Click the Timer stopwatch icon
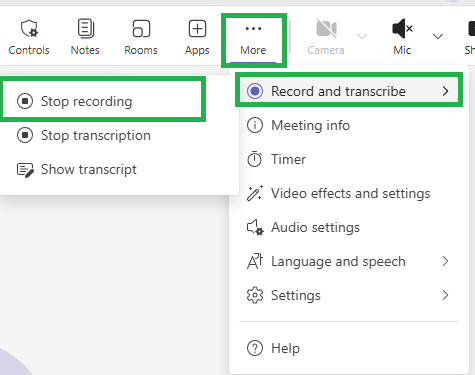The height and width of the screenshot is (375, 475). (x=255, y=159)
